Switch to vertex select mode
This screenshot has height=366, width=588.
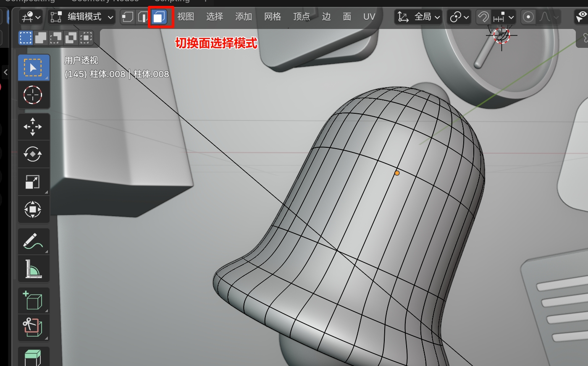point(128,17)
